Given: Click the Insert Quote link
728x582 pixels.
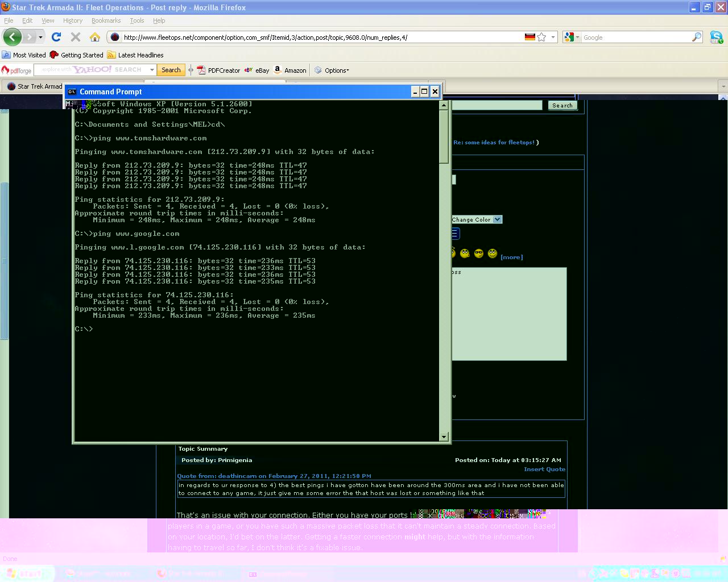Looking at the screenshot, I should pos(544,469).
